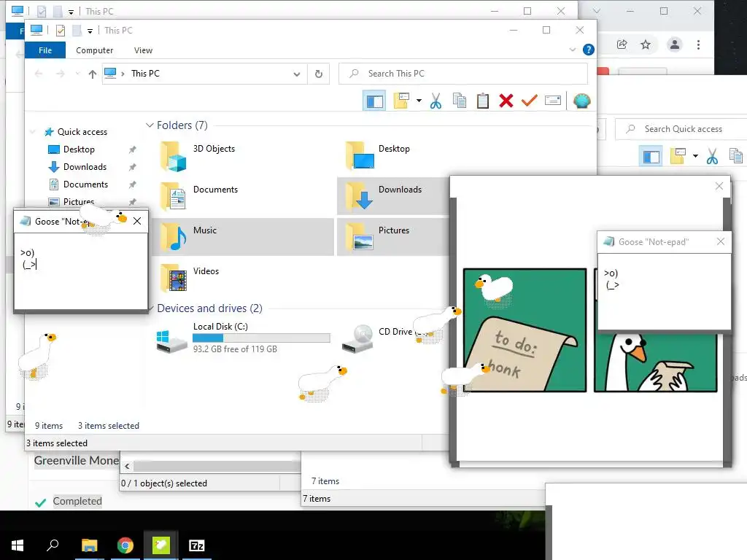Click the share icon in Chrome toolbar

coord(622,44)
